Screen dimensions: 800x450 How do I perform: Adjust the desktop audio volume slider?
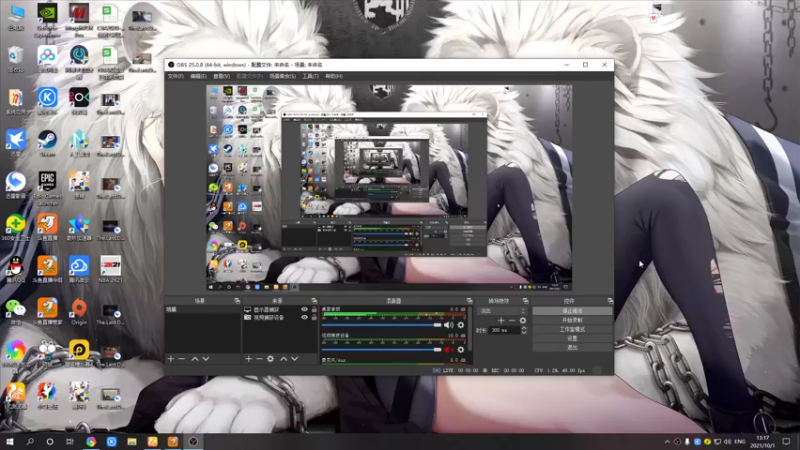[381, 325]
